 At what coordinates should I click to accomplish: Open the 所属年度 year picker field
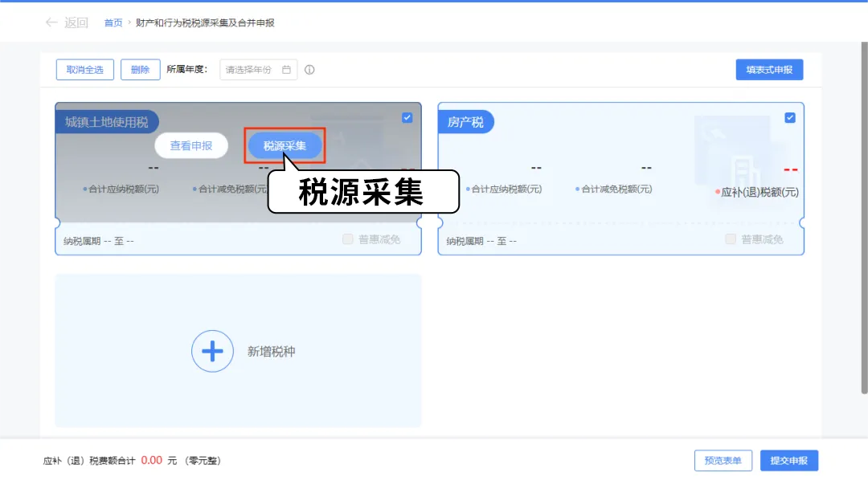pyautogui.click(x=258, y=70)
